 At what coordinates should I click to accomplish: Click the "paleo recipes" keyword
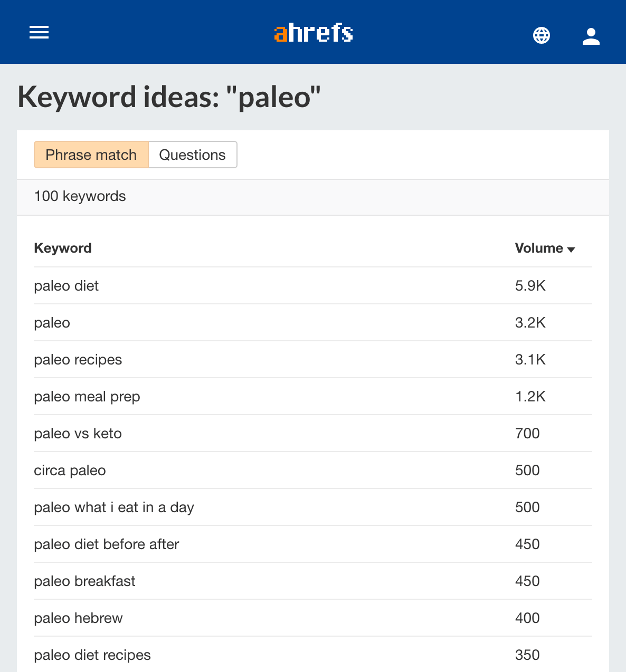click(x=78, y=360)
